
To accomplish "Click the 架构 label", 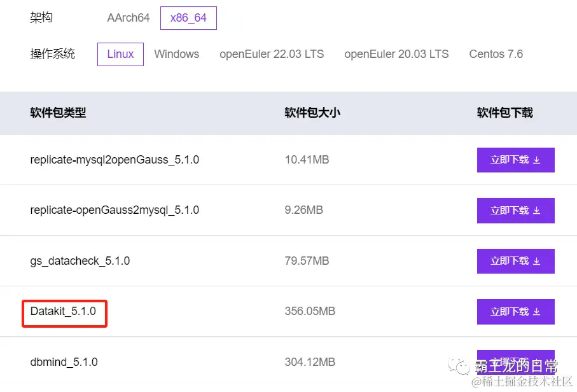I will (x=41, y=18).
